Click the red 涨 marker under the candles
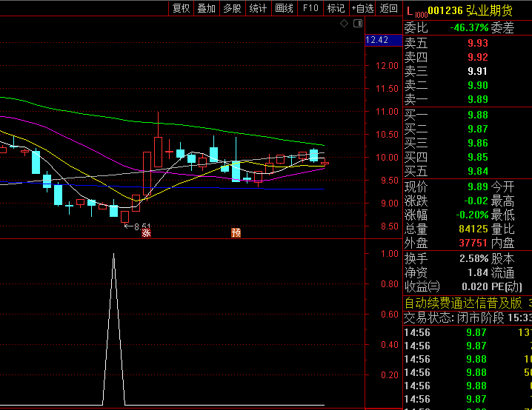The height and width of the screenshot is (410, 532). (147, 232)
